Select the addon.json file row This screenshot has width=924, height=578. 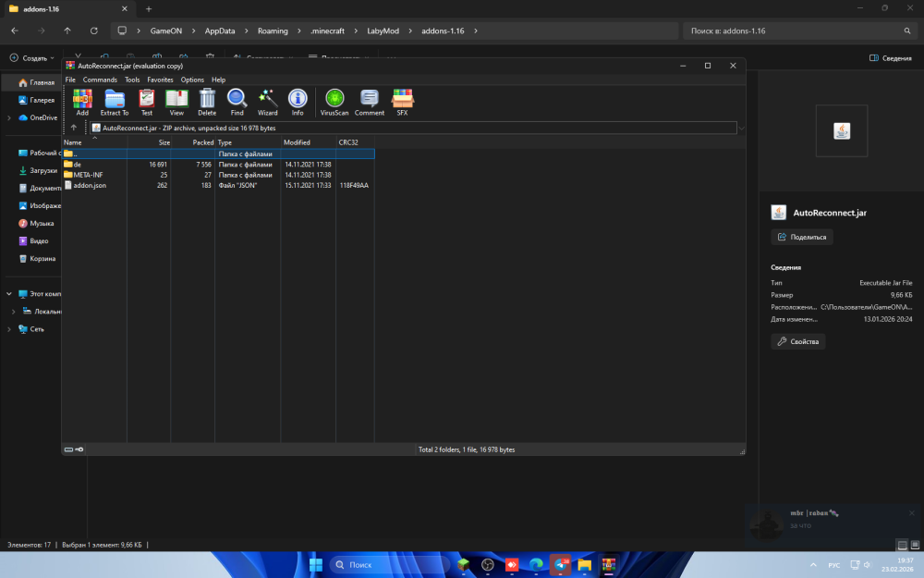click(x=218, y=185)
